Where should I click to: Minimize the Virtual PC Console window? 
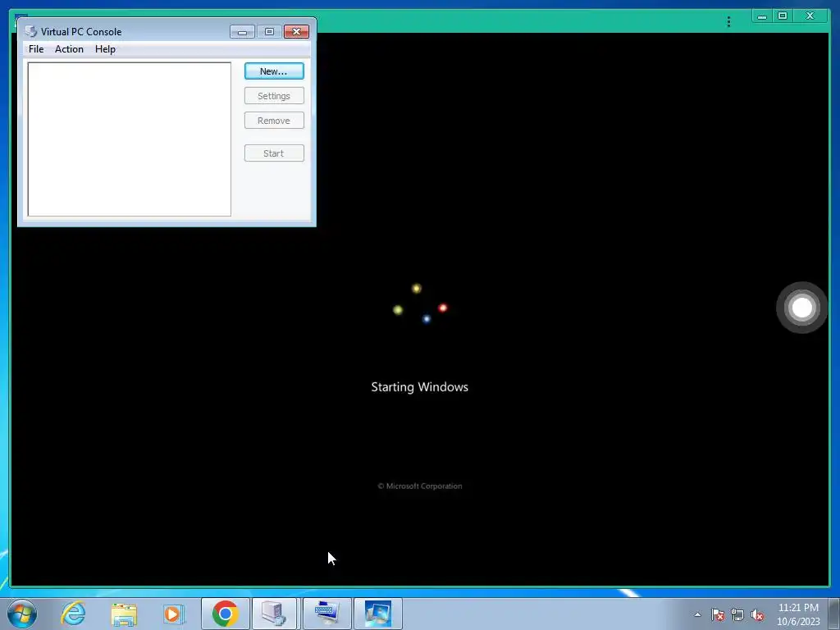(x=242, y=32)
